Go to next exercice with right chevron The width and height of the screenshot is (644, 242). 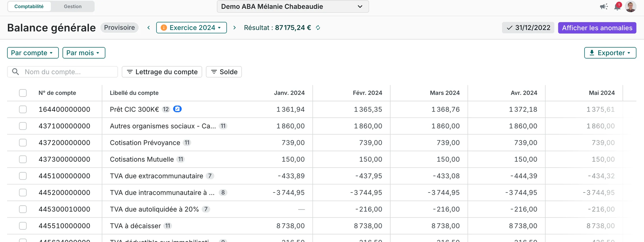[234, 28]
